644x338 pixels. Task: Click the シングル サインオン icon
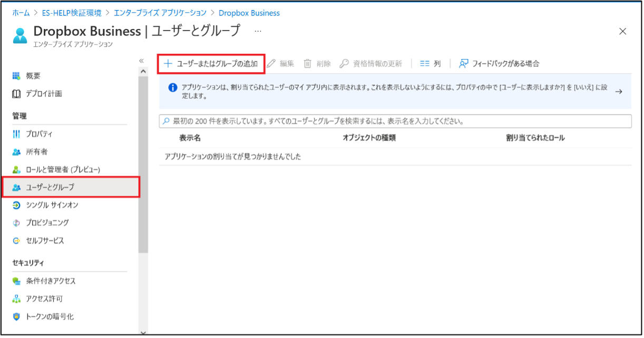16,205
